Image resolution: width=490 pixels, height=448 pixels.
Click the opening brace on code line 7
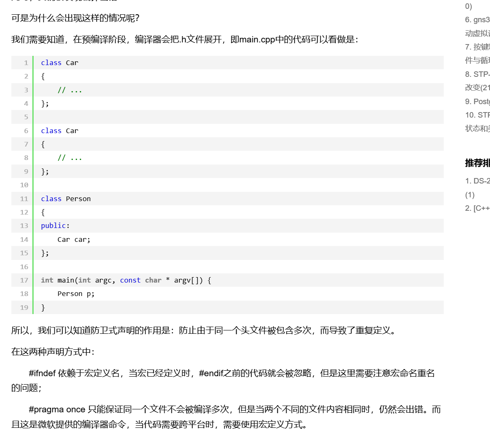point(43,144)
